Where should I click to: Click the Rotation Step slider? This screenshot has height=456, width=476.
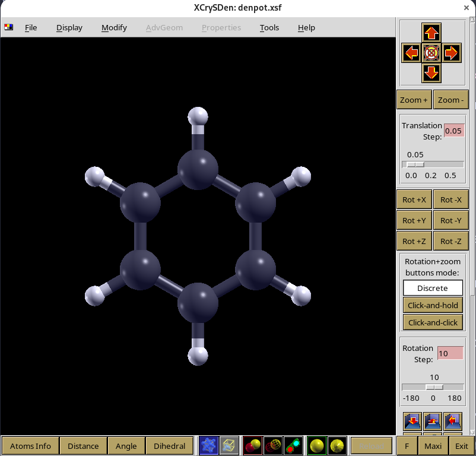(434, 387)
